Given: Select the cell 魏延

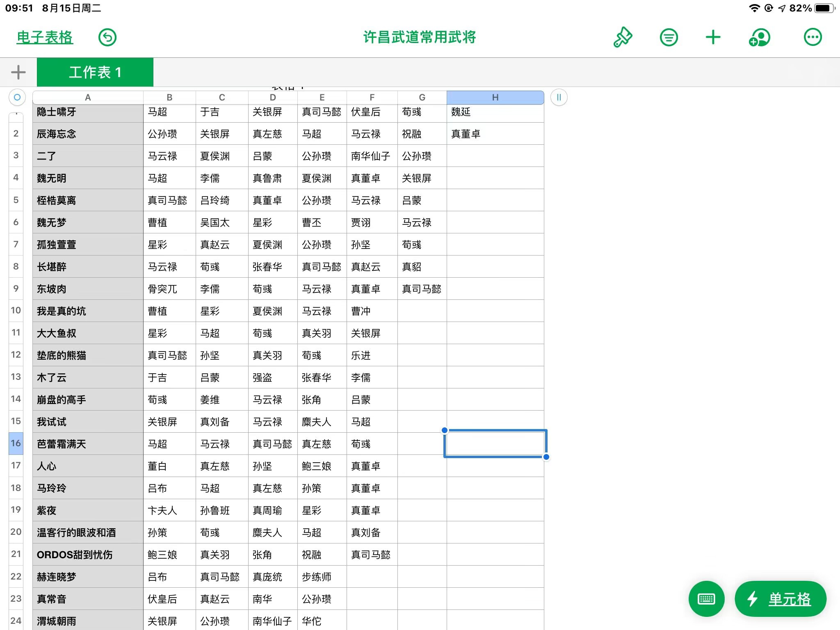Looking at the screenshot, I should click(495, 112).
